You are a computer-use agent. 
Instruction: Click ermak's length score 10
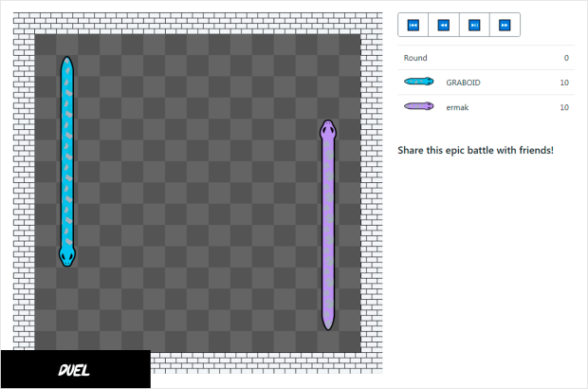(564, 107)
